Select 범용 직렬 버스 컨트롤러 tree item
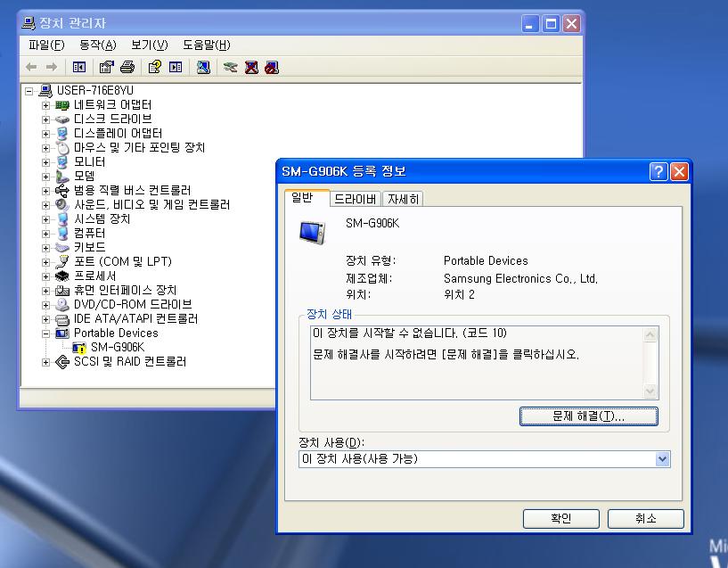Image resolution: width=728 pixels, height=568 pixels. (132, 190)
